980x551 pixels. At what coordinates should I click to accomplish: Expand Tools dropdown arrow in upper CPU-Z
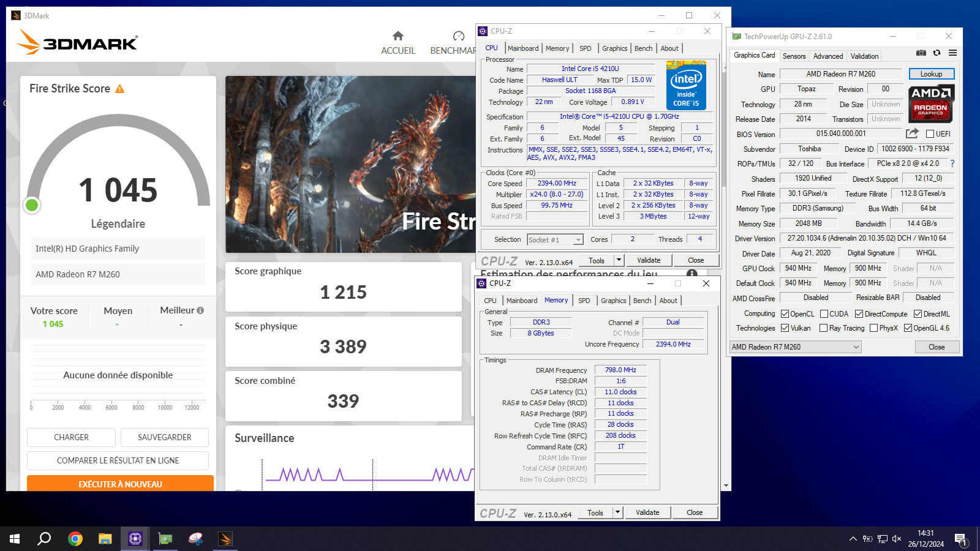[x=619, y=260]
